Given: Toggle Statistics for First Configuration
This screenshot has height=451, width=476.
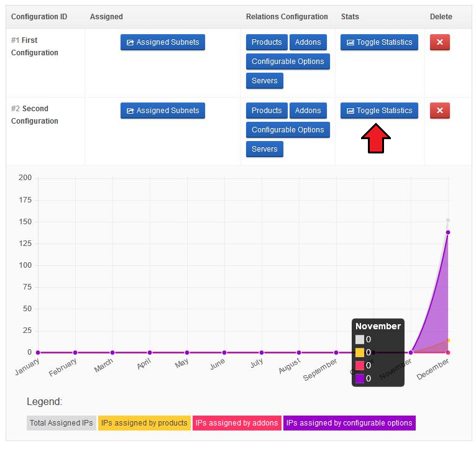Looking at the screenshot, I should (379, 42).
